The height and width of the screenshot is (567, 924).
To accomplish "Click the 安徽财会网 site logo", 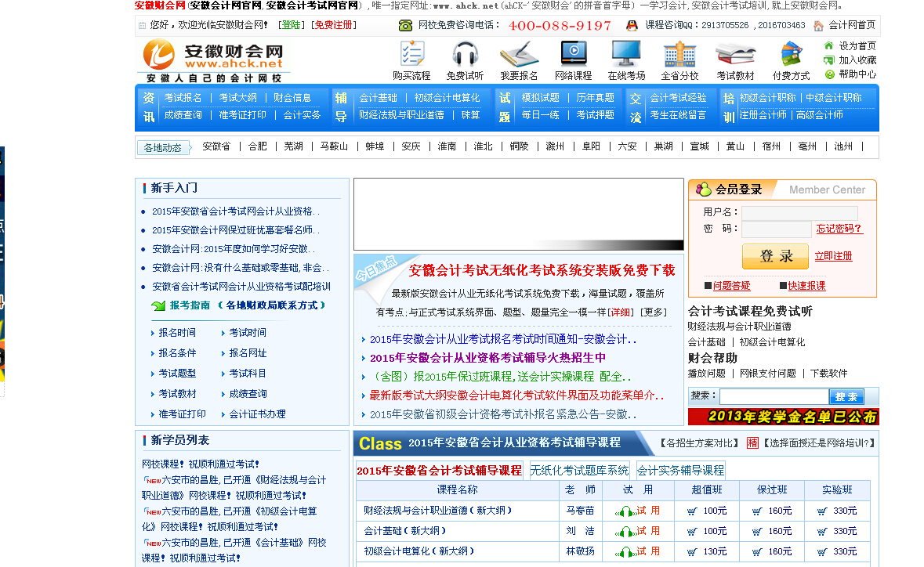I will click(213, 61).
